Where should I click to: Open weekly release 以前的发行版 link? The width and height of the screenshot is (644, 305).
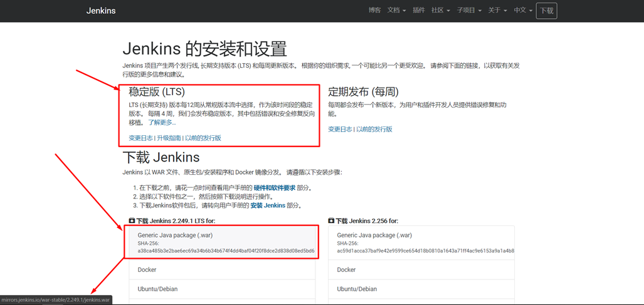(374, 129)
